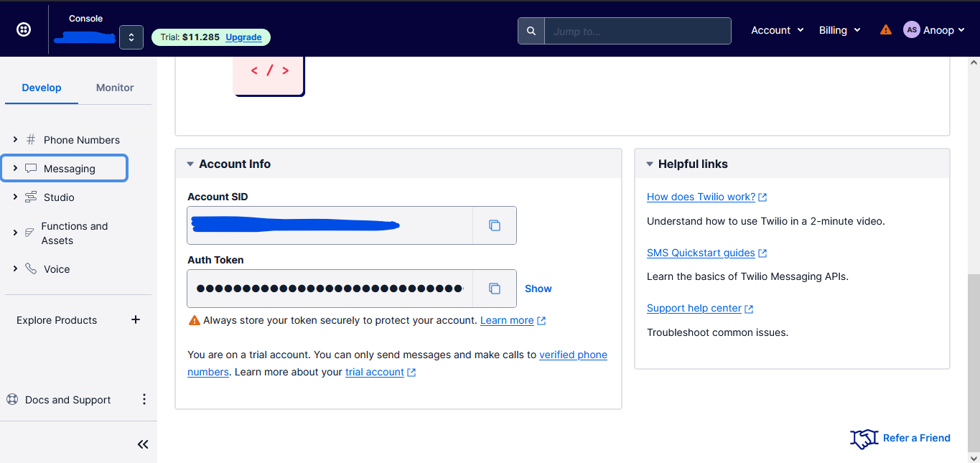Click the Refer a Friend handshake icon
The width and height of the screenshot is (980, 463).
864,439
